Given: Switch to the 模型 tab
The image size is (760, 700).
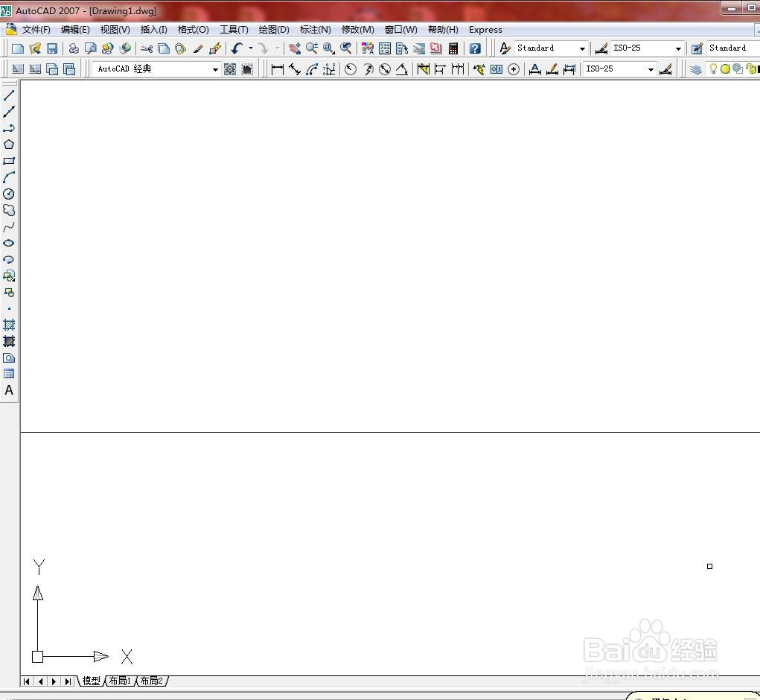Looking at the screenshot, I should pos(91,681).
